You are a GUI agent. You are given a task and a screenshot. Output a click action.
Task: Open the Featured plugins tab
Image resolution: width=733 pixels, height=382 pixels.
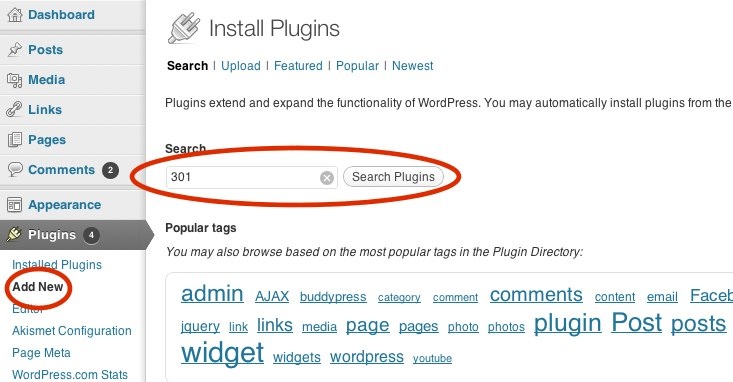298,66
